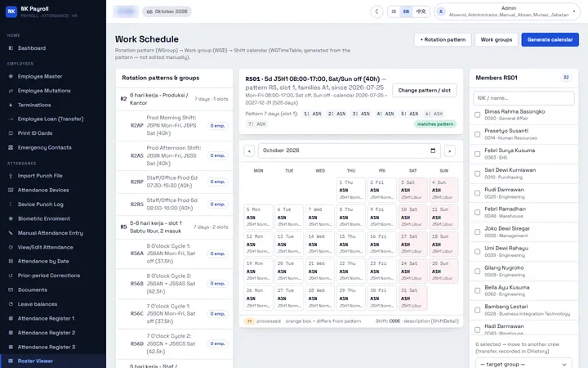The width and height of the screenshot is (588, 368).
Task: Go to previous month arrow
Action: click(249, 151)
